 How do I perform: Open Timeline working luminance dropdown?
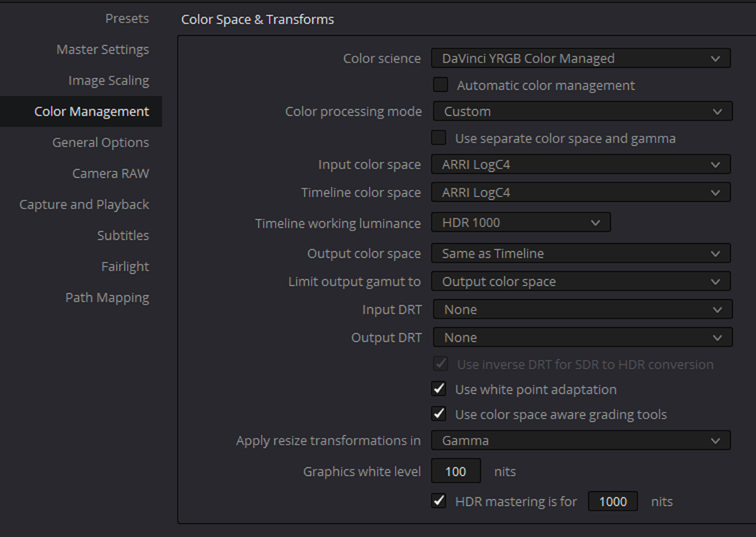[x=521, y=222]
